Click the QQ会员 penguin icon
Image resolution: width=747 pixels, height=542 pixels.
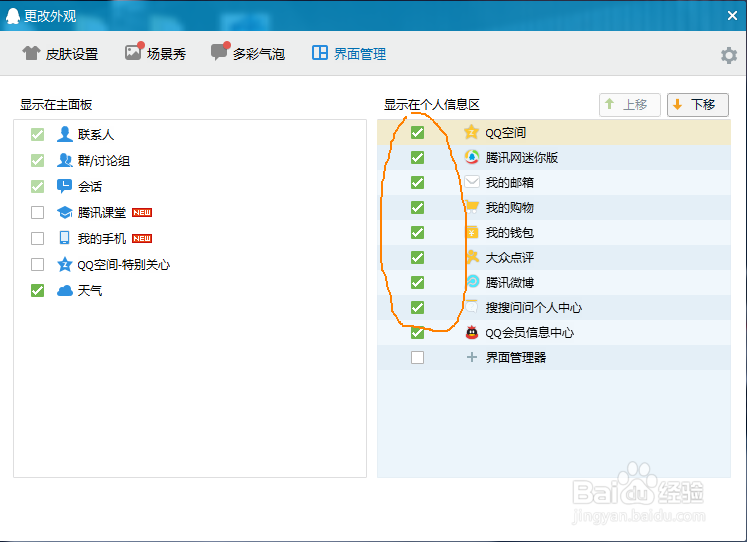(472, 332)
